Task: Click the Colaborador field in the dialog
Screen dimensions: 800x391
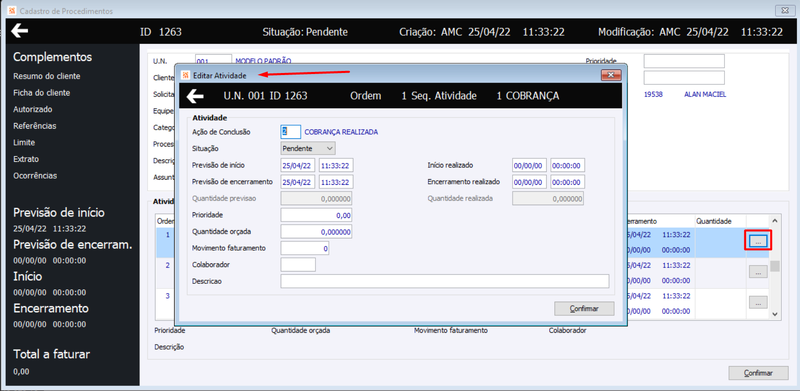Action: click(x=298, y=264)
